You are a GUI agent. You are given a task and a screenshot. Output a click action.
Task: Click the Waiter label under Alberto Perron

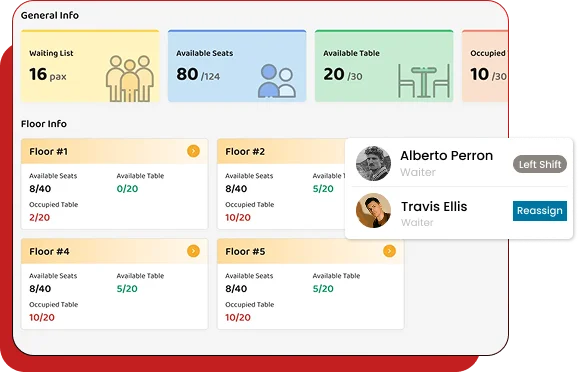(x=418, y=172)
